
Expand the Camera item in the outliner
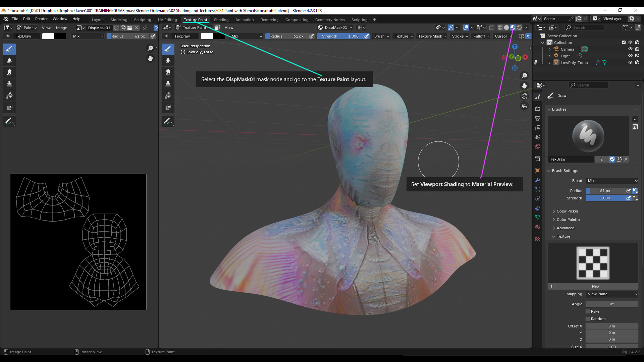click(549, 49)
